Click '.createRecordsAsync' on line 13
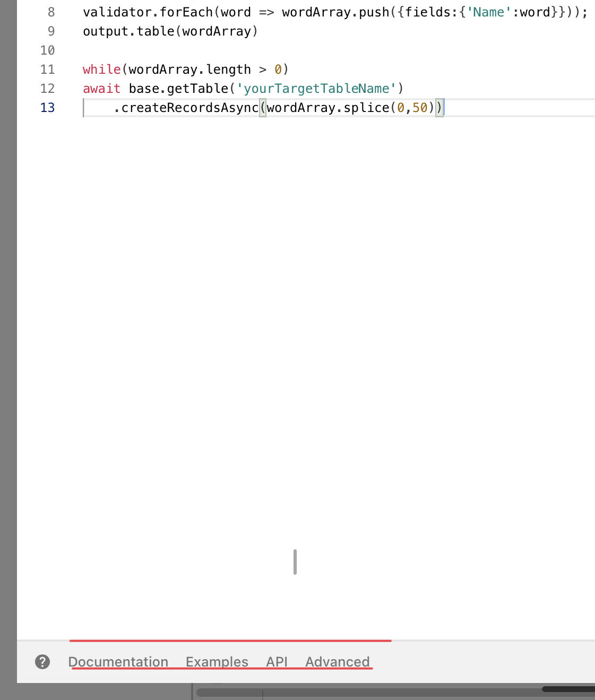This screenshot has height=700, width=595. point(186,108)
